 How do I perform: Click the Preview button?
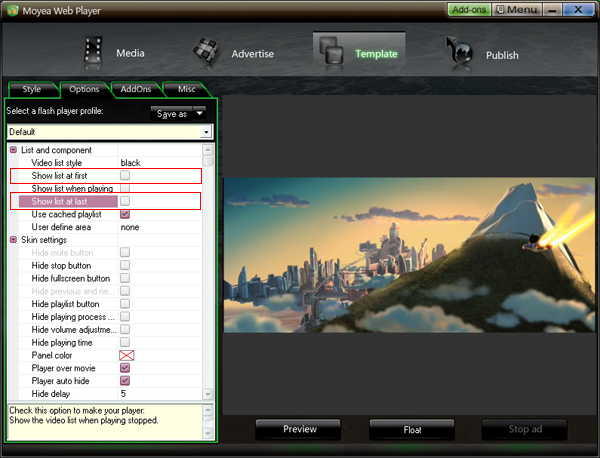pyautogui.click(x=299, y=429)
